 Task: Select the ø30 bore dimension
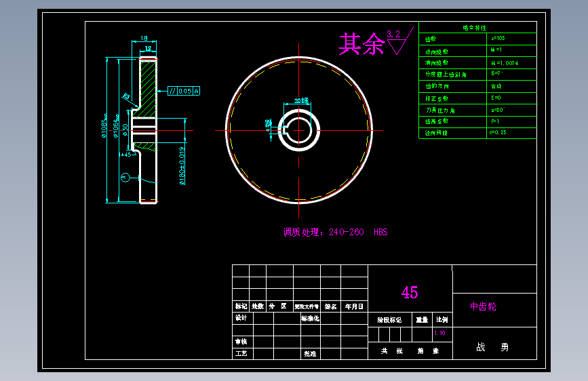coord(125,130)
